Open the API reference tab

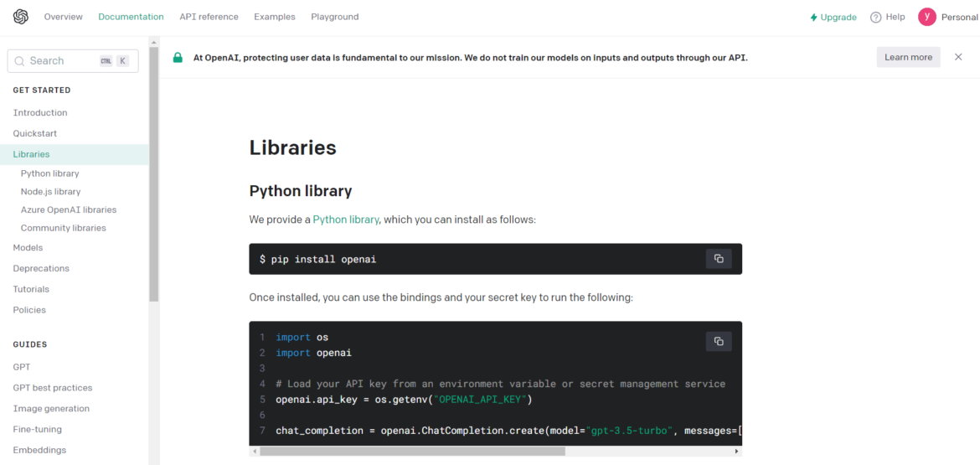(x=209, y=17)
